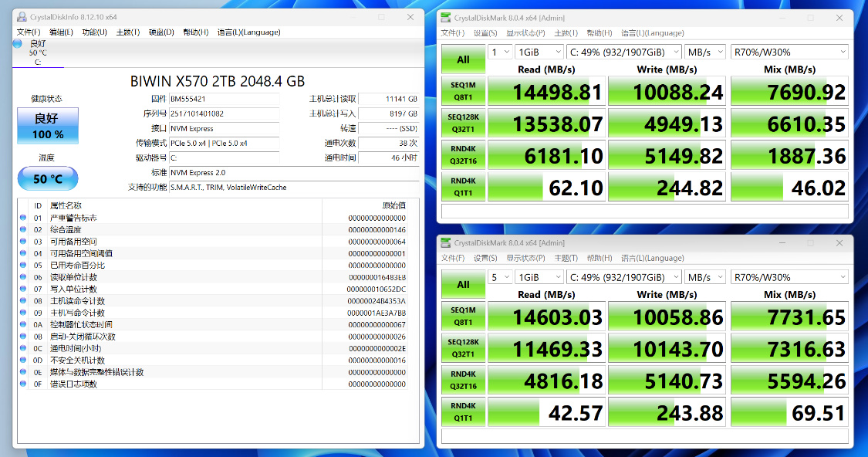This screenshot has height=457, width=868.
Task: Open 功能(U) menu in CrystalDiskInfo
Action: (x=94, y=32)
